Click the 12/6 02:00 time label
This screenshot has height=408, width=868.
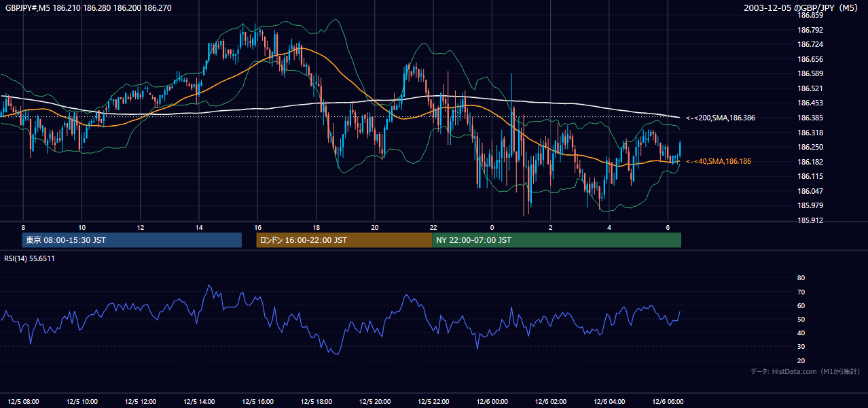pos(551,402)
